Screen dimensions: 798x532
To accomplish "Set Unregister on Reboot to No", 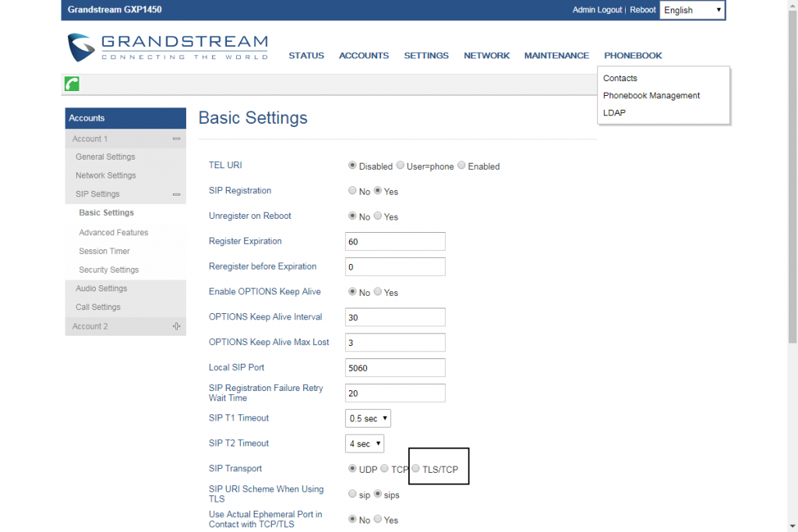I will click(352, 217).
